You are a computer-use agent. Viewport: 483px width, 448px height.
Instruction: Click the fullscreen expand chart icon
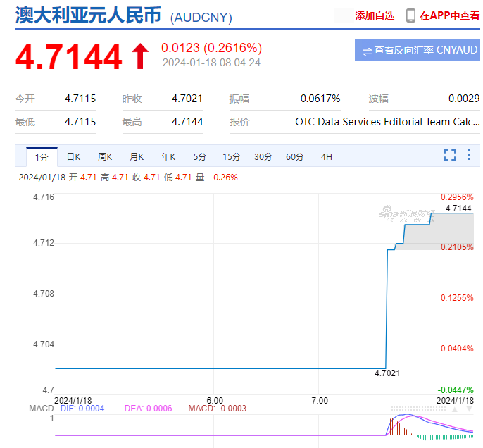coord(450,155)
